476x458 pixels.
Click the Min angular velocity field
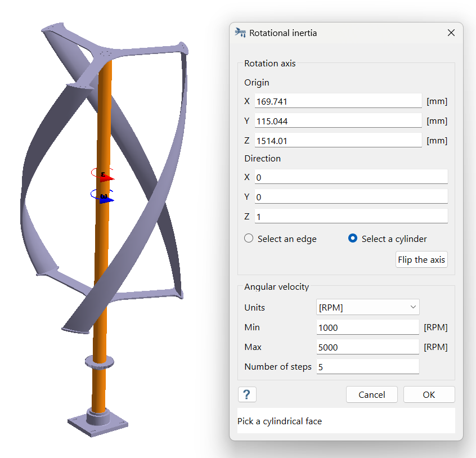pos(367,327)
